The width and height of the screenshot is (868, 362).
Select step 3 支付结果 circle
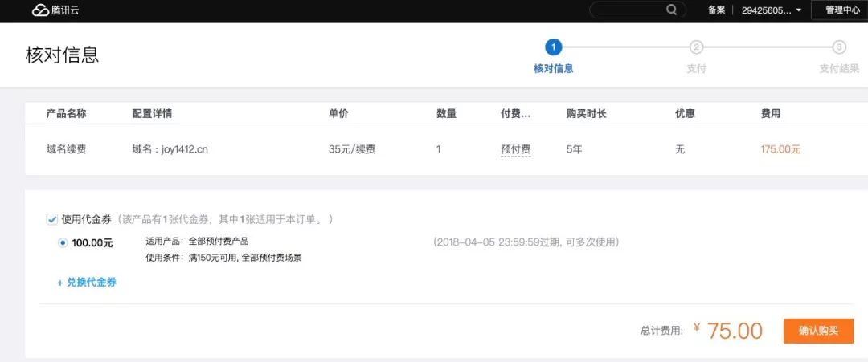839,47
